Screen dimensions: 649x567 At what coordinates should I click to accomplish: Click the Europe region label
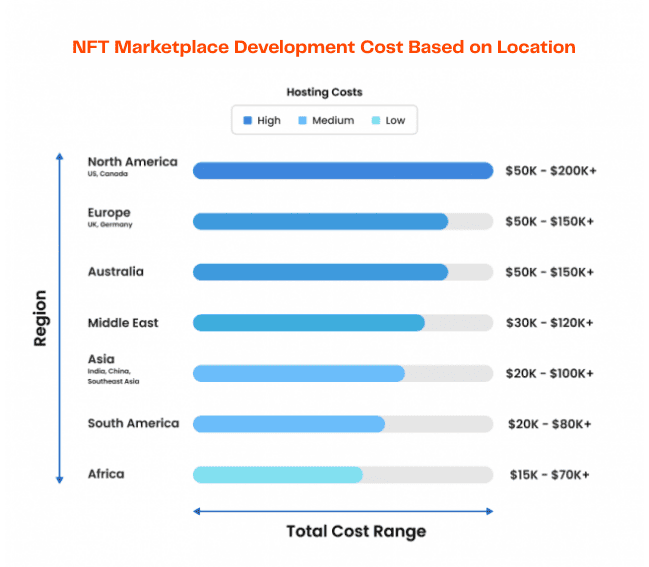coord(109,213)
